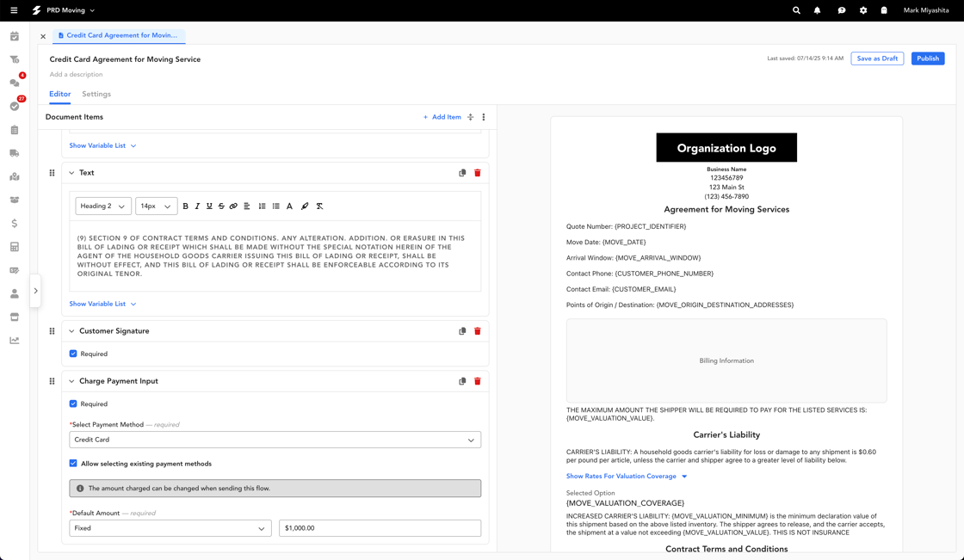The image size is (964, 560).
Task: Open the truck icon in sidebar
Action: click(15, 153)
